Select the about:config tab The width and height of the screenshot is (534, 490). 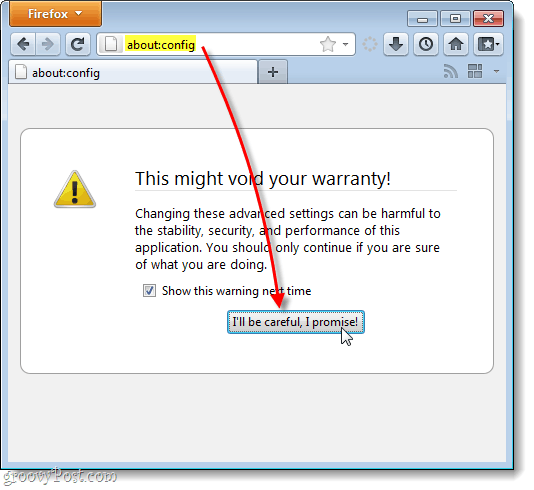(133, 73)
